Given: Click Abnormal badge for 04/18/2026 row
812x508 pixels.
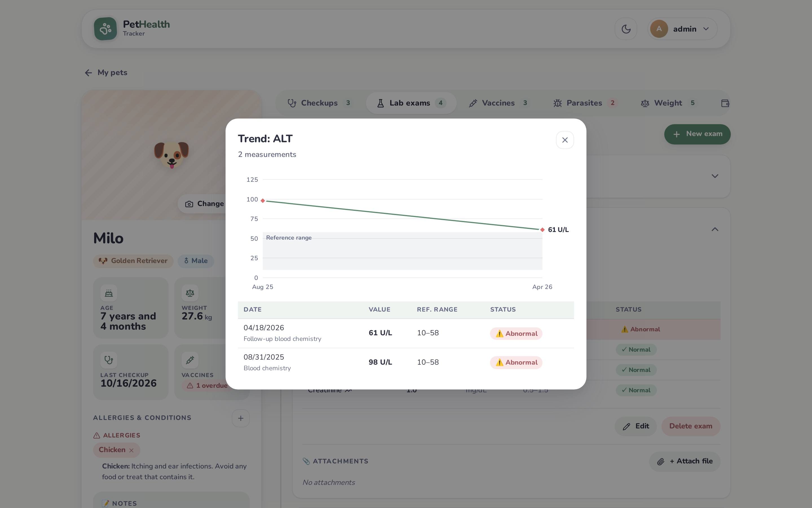Looking at the screenshot, I should (516, 334).
